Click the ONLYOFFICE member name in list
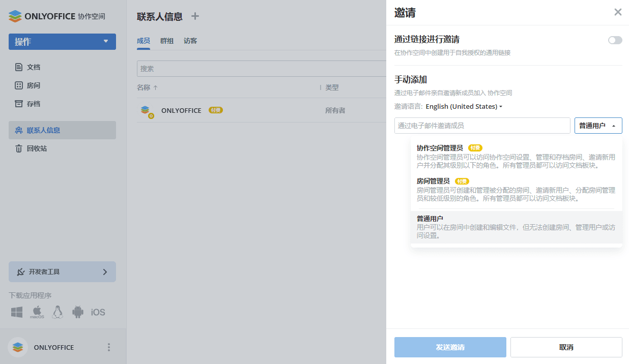 click(x=181, y=110)
